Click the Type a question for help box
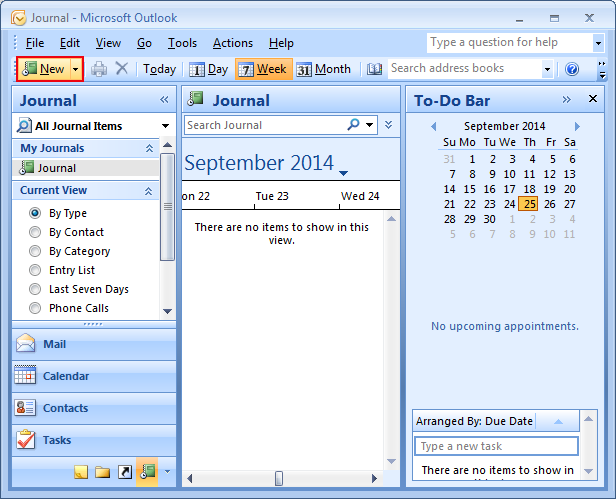Viewport: 616px width, 499px height. pos(510,42)
